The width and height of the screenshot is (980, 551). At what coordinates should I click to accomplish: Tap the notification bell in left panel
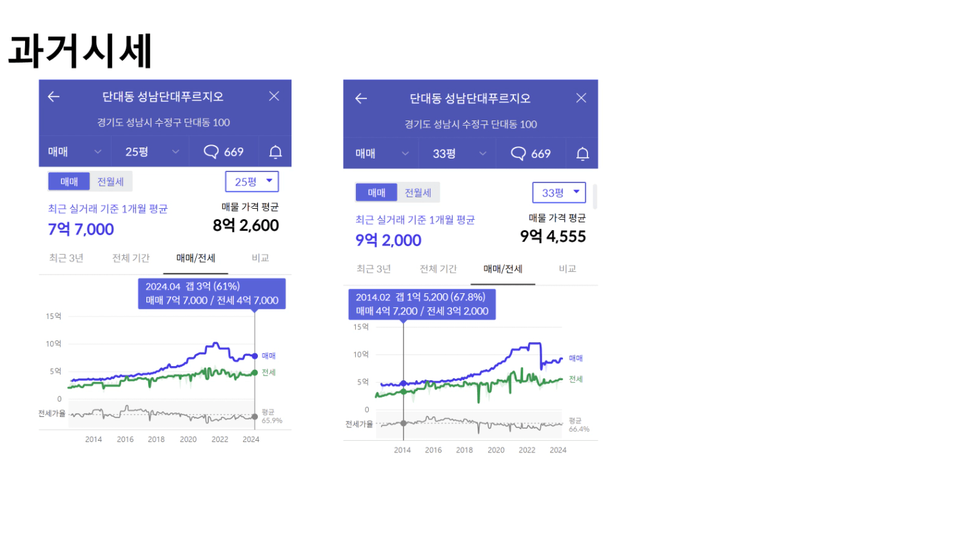click(275, 152)
